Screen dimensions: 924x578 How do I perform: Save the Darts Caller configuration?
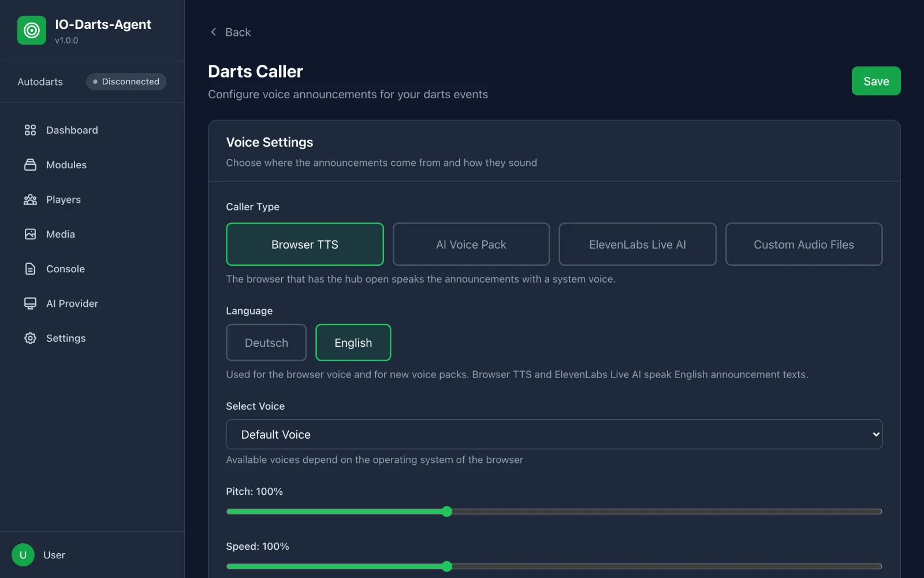(x=876, y=81)
